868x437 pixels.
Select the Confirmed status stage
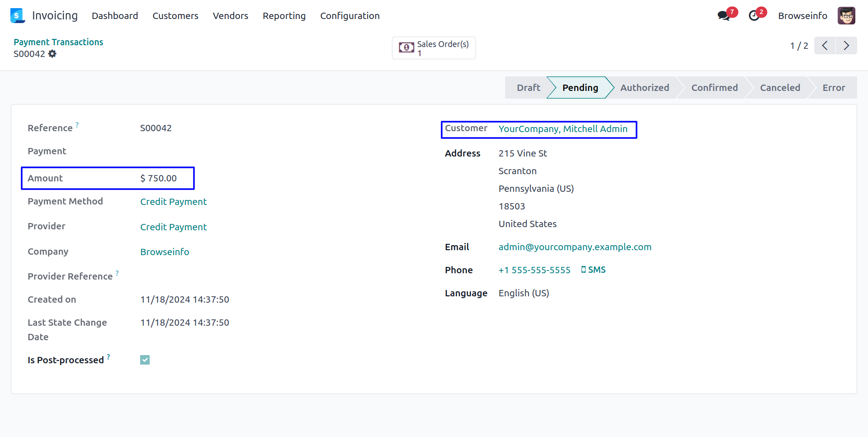coord(714,88)
